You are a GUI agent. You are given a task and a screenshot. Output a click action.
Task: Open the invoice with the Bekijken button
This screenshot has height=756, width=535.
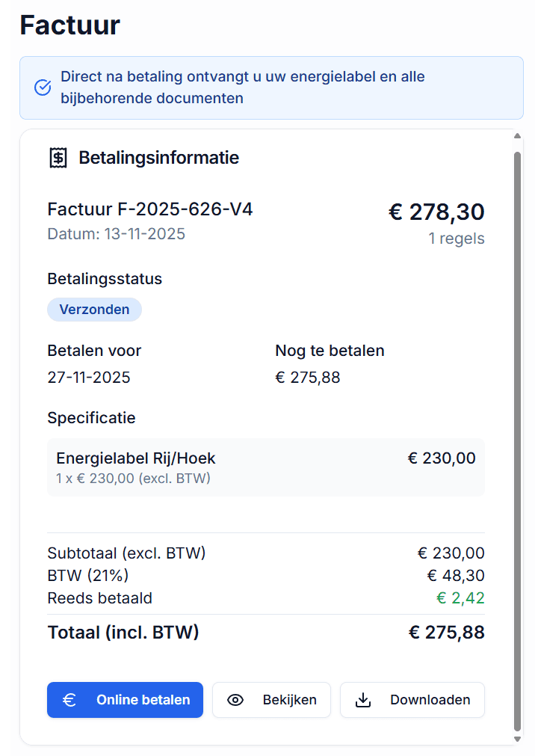271,700
